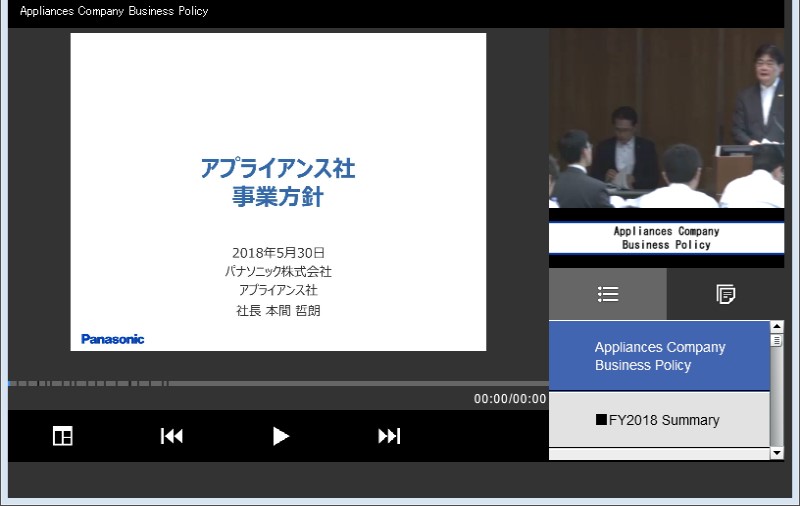Start playback with the play button
Screen dimensions: 800x506
[280, 436]
